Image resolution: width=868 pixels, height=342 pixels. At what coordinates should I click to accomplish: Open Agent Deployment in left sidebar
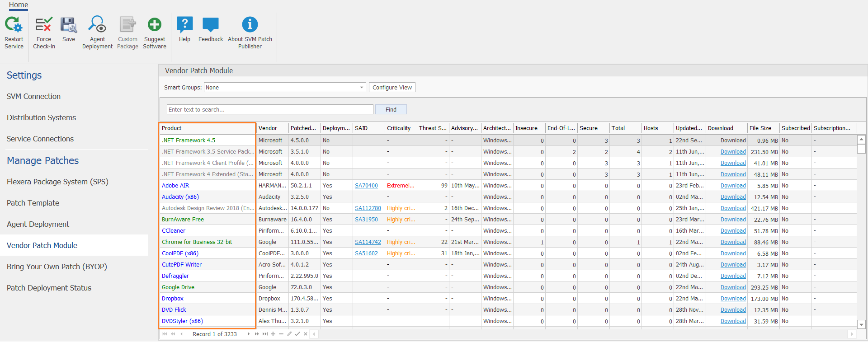point(38,224)
